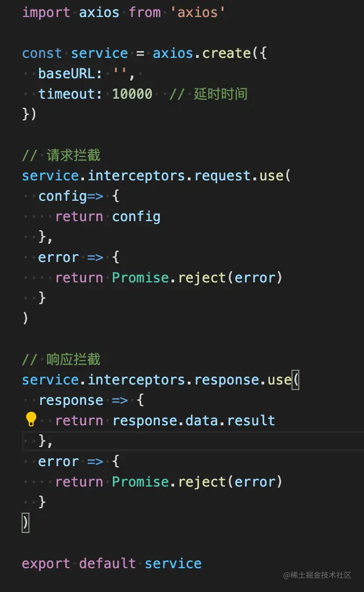Screen dimensions: 364x592
Task: Click the 'axios' import string
Action: click(x=197, y=12)
